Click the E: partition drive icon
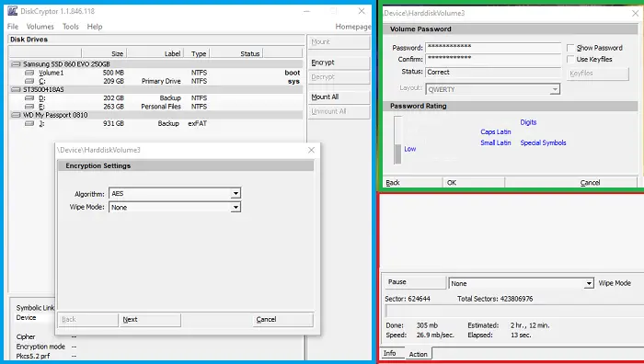Screen dimensions: 644x364 point(29,107)
